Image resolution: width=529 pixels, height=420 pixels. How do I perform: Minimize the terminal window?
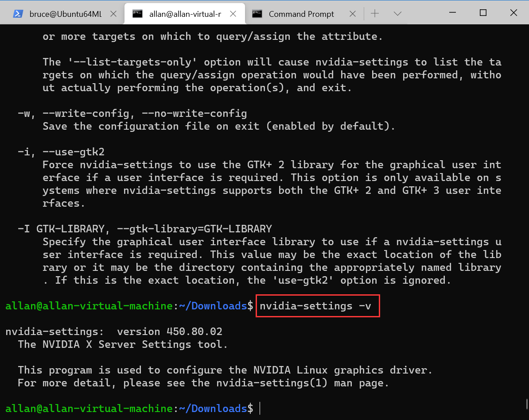pos(453,13)
